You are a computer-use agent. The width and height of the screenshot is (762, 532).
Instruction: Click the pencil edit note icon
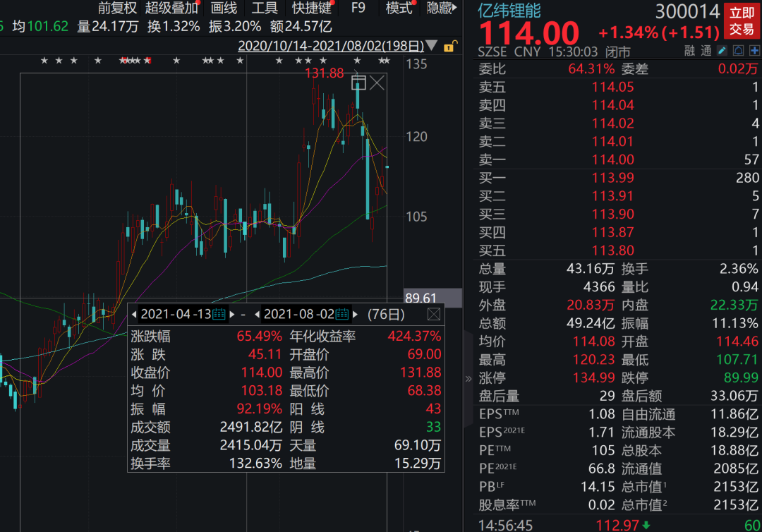point(722,51)
